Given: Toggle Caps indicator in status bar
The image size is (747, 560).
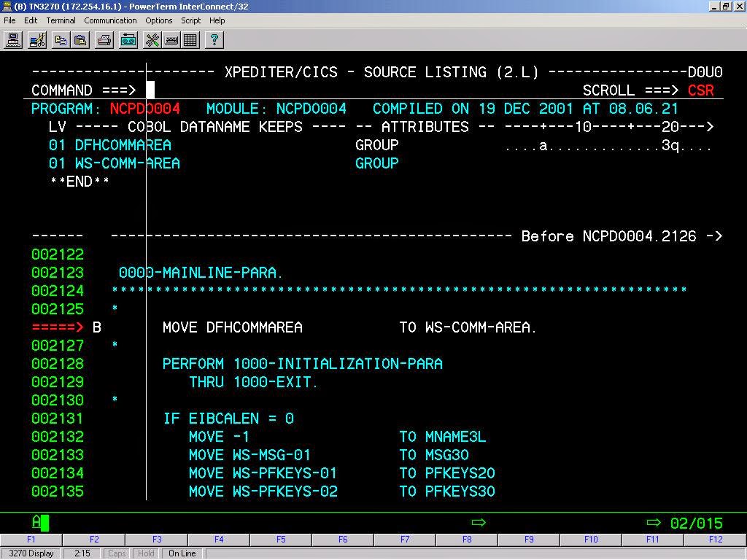Looking at the screenshot, I should (116, 553).
